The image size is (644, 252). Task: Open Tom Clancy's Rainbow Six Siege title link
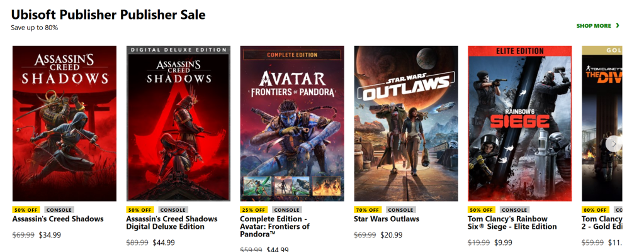coord(512,223)
